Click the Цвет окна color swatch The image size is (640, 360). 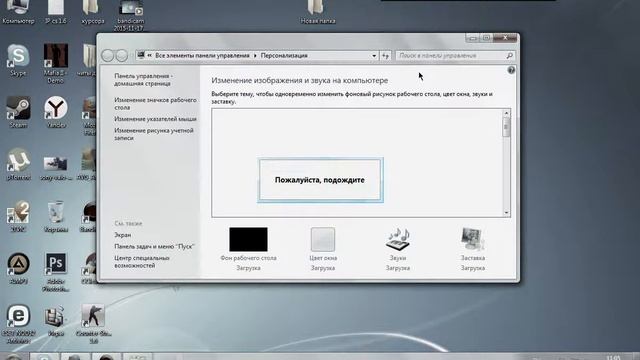point(322,240)
